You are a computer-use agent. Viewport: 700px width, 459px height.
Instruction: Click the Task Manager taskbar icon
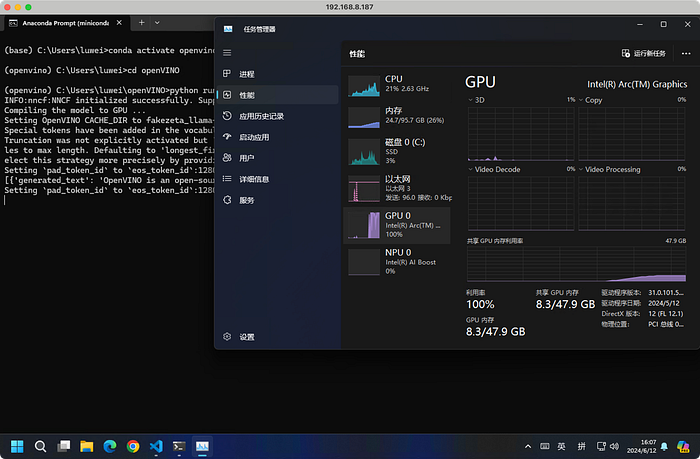(202, 446)
